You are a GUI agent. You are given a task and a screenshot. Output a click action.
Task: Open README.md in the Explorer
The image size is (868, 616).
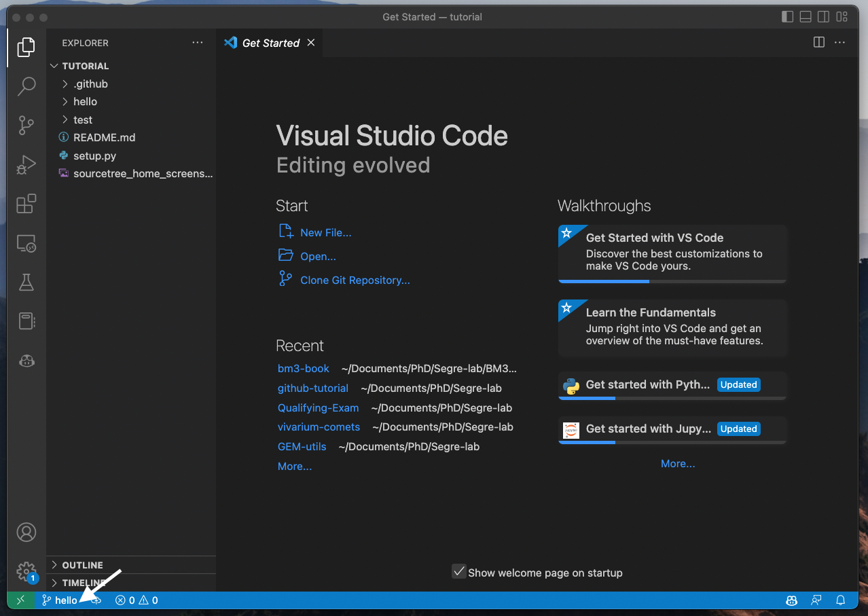pyautogui.click(x=131, y=137)
